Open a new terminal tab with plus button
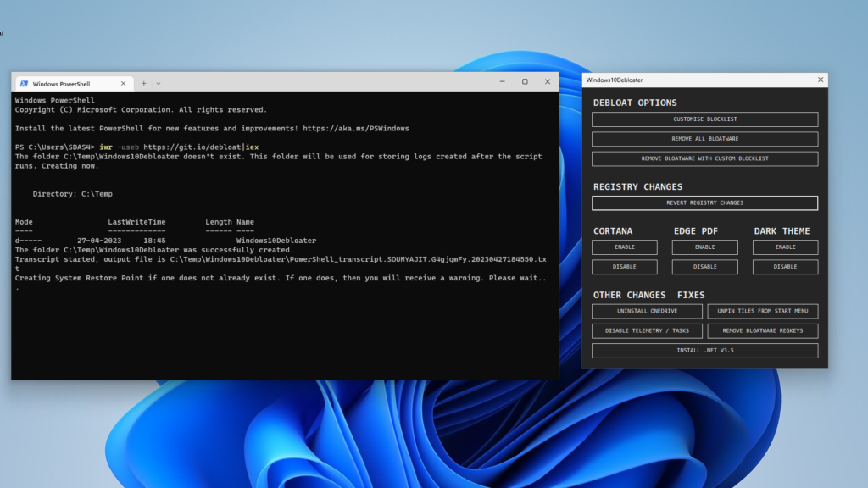 (143, 84)
